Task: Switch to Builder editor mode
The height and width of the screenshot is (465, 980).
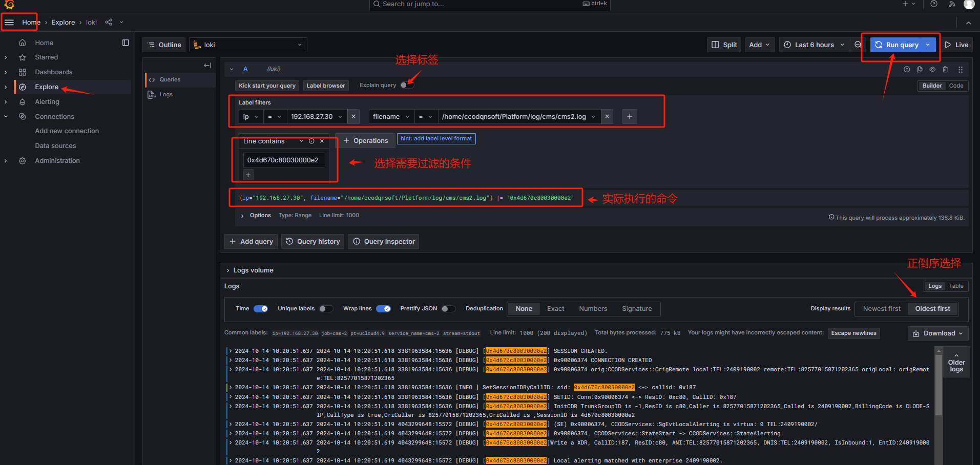Action: point(932,86)
